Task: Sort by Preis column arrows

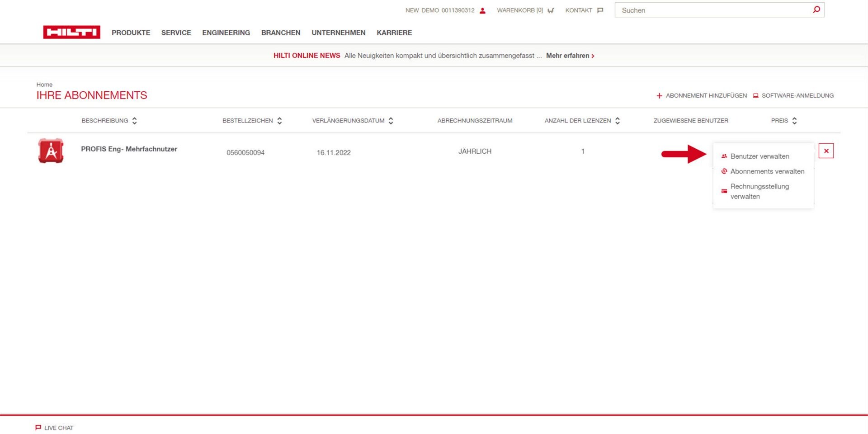Action: coord(794,121)
